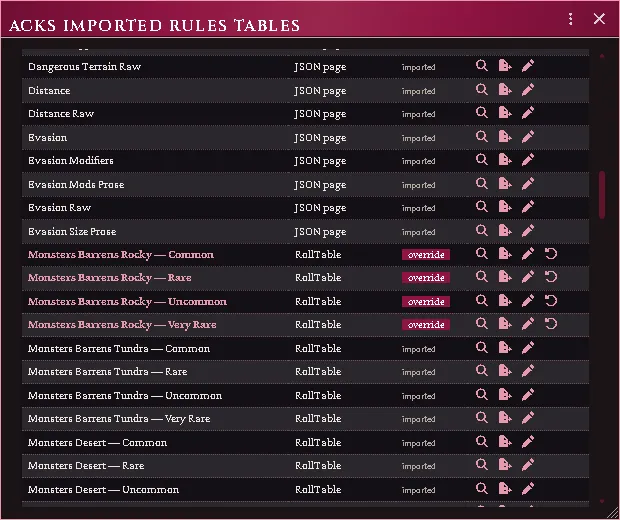Reset override for Barrens Rocky Rare
The height and width of the screenshot is (520, 620).
point(551,277)
